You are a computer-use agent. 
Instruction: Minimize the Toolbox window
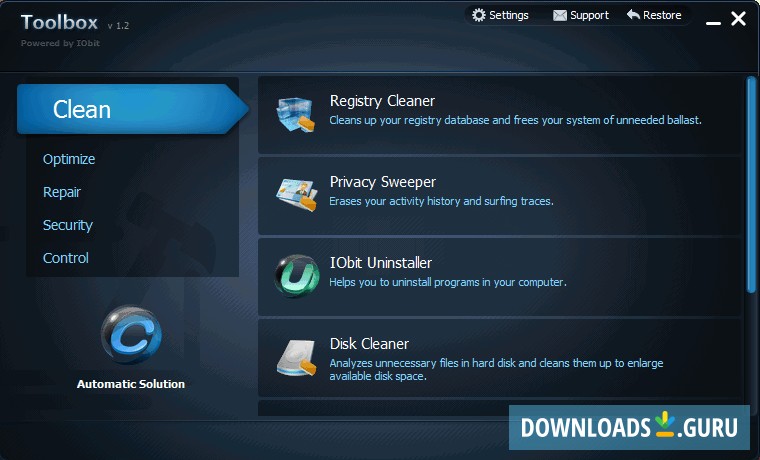713,23
